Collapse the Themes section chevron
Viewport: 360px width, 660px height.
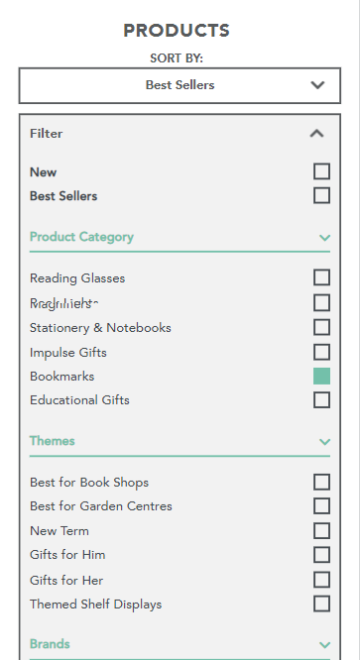click(325, 442)
